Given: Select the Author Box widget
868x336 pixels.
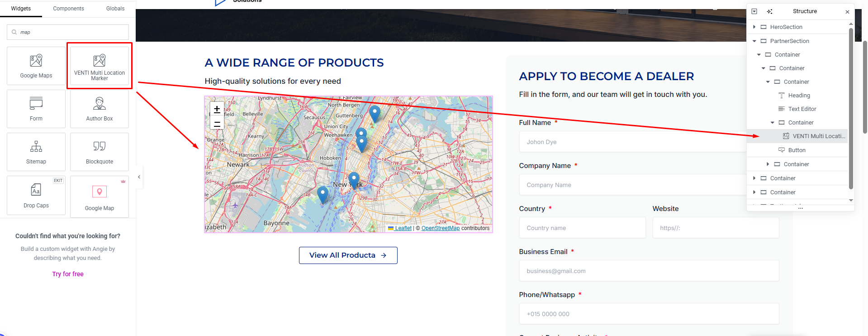Looking at the screenshot, I should tap(100, 109).
